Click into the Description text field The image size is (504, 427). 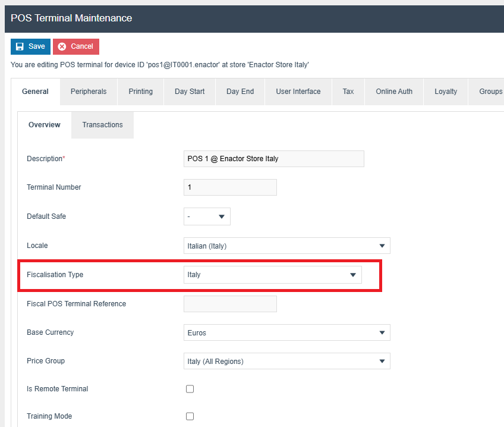tap(273, 159)
